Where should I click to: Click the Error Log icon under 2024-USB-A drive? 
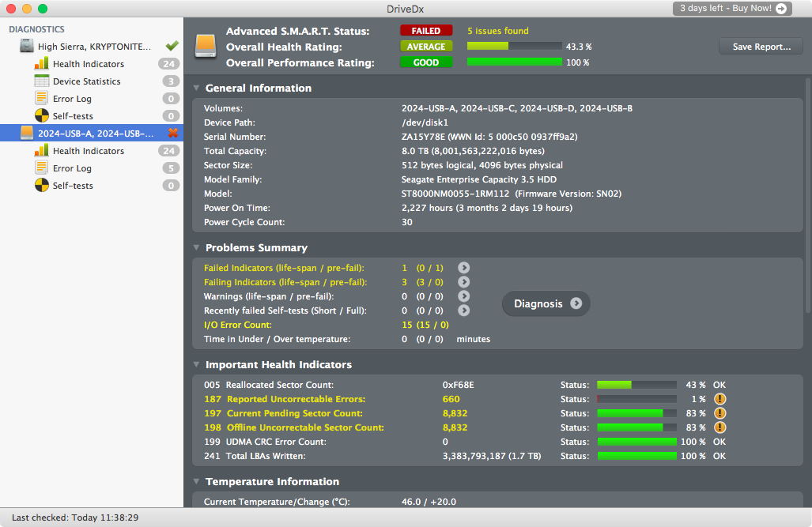(x=41, y=168)
